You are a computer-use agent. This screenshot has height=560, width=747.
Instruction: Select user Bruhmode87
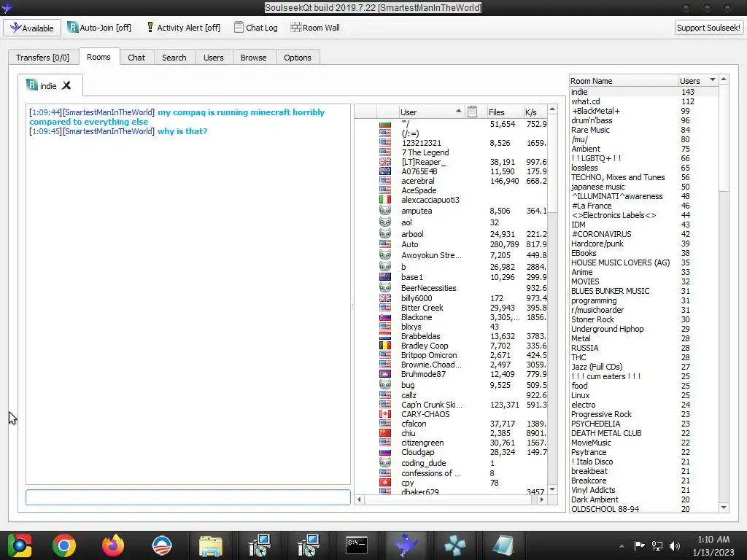coord(424,374)
